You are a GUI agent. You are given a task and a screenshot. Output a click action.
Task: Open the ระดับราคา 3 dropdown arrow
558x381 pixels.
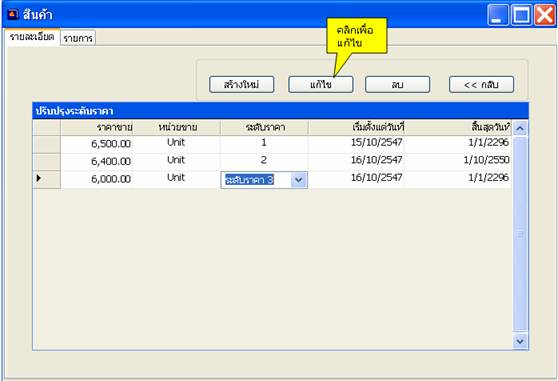(299, 180)
